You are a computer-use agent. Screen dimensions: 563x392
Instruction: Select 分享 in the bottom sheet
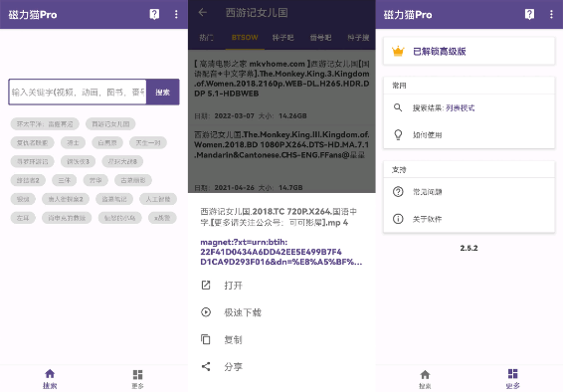coord(281,366)
